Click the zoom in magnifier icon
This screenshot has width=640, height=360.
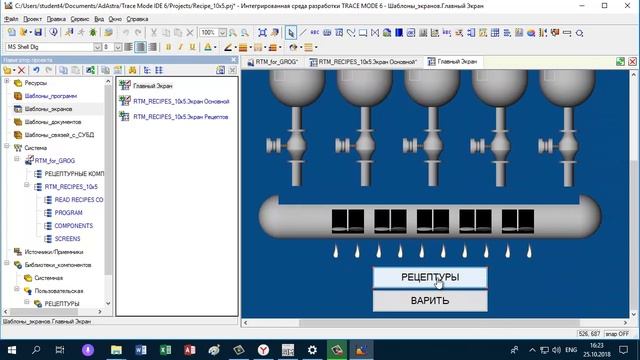click(x=233, y=33)
